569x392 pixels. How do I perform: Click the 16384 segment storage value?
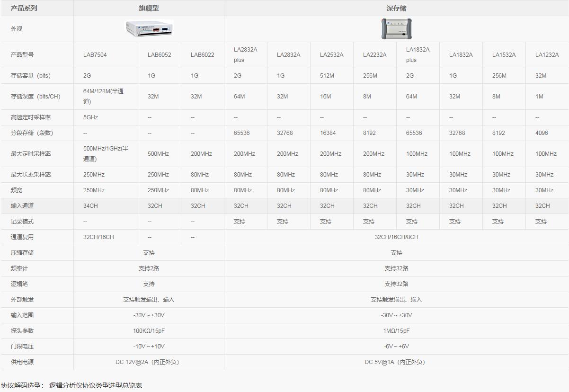328,133
